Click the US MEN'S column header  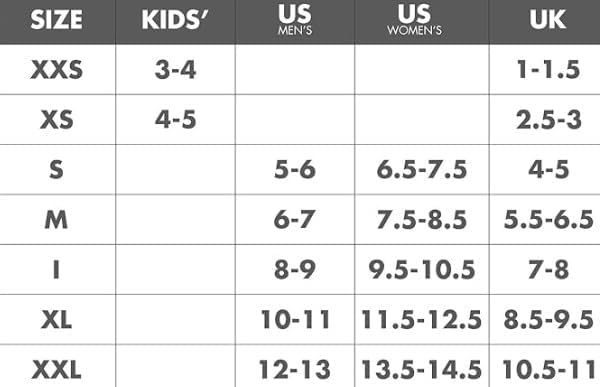click(295, 20)
